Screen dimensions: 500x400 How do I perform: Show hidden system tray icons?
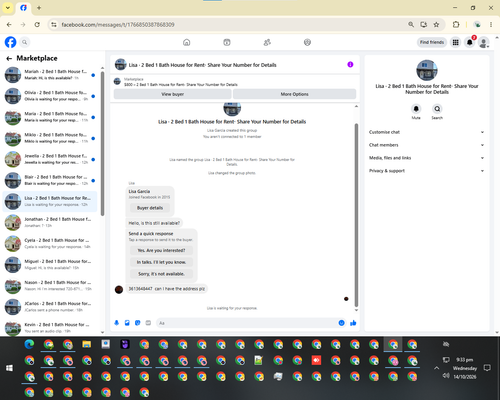436,368
